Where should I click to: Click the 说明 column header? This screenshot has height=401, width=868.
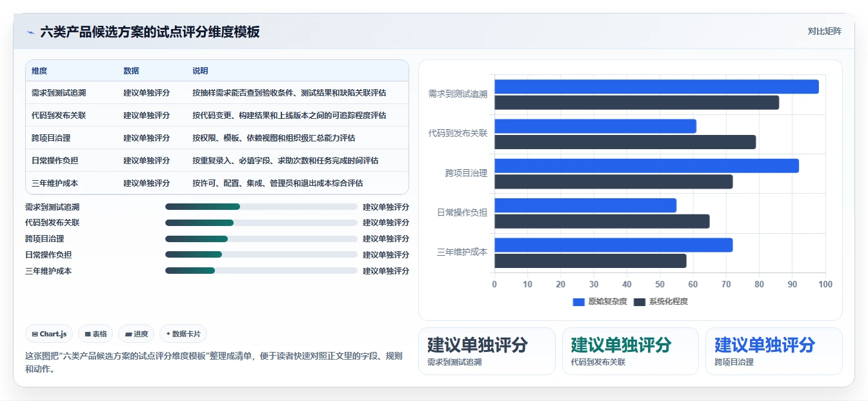(200, 71)
